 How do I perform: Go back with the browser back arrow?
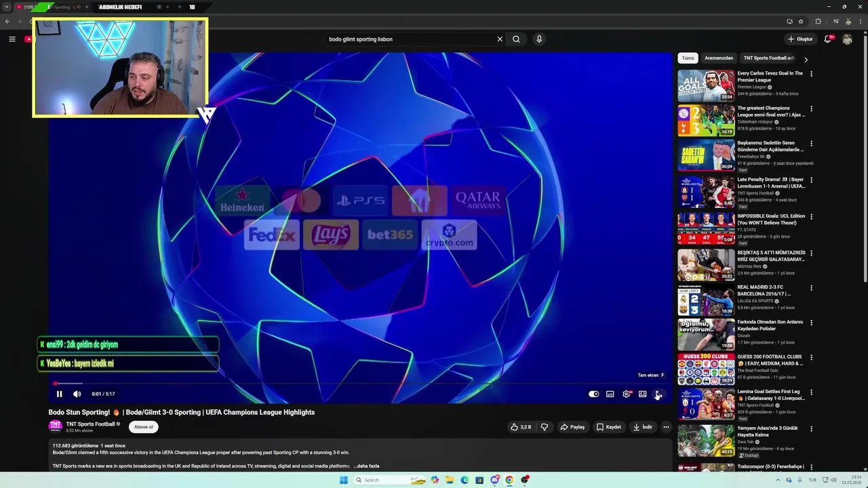(x=7, y=21)
